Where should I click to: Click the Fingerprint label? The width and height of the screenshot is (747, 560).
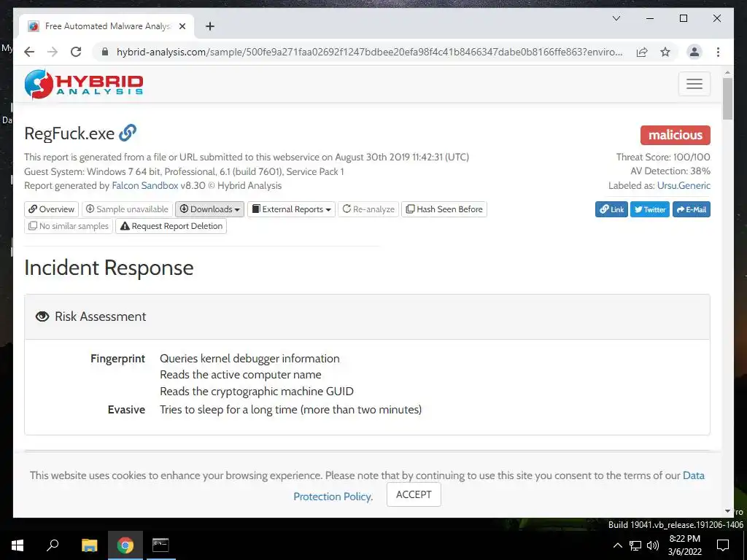click(x=117, y=359)
